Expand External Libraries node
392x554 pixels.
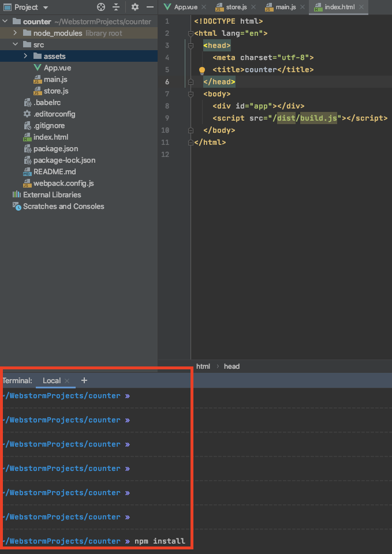pos(47,194)
